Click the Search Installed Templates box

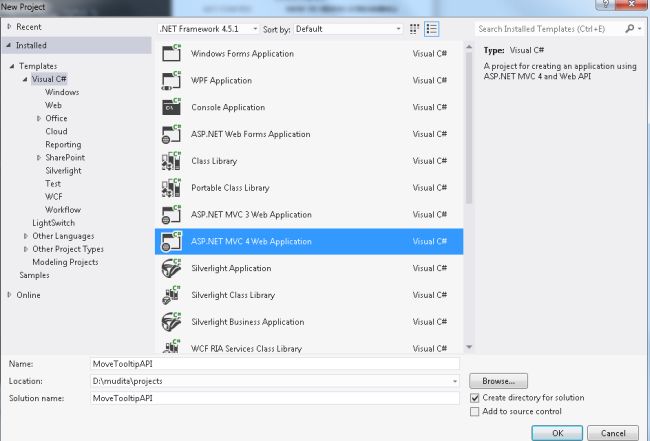[x=549, y=29]
